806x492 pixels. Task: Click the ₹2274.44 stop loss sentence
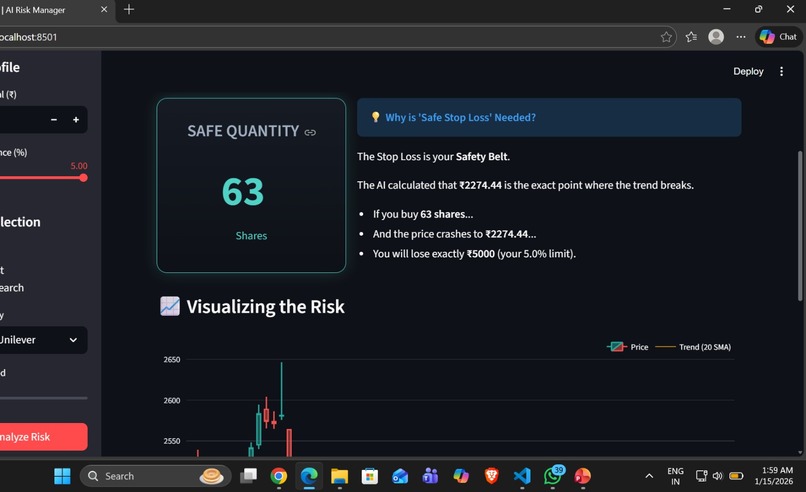(525, 185)
